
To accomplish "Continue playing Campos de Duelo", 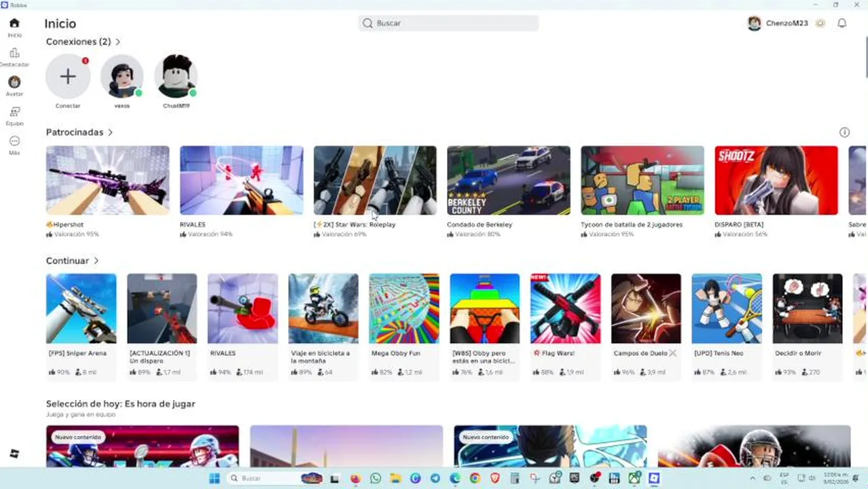I will click(646, 308).
